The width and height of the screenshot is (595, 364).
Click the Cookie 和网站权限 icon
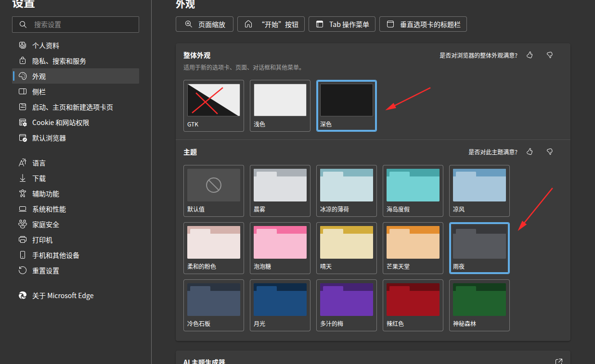[x=22, y=123]
